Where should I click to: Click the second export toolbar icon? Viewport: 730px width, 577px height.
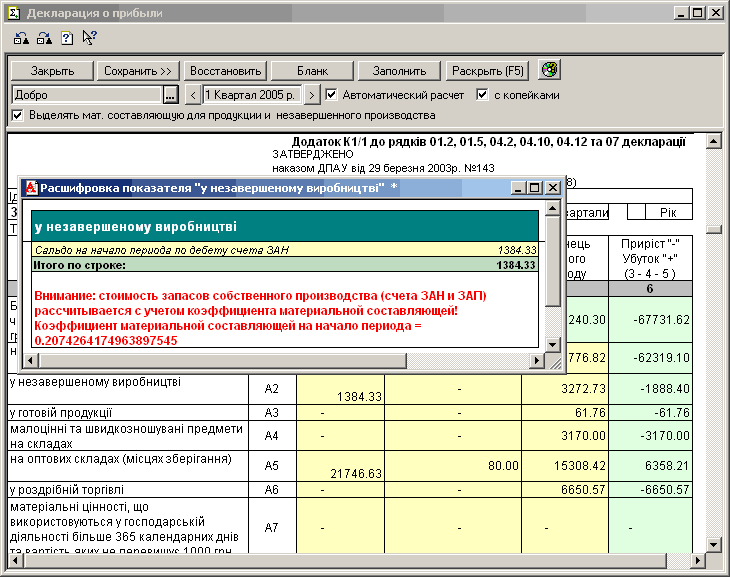point(45,38)
